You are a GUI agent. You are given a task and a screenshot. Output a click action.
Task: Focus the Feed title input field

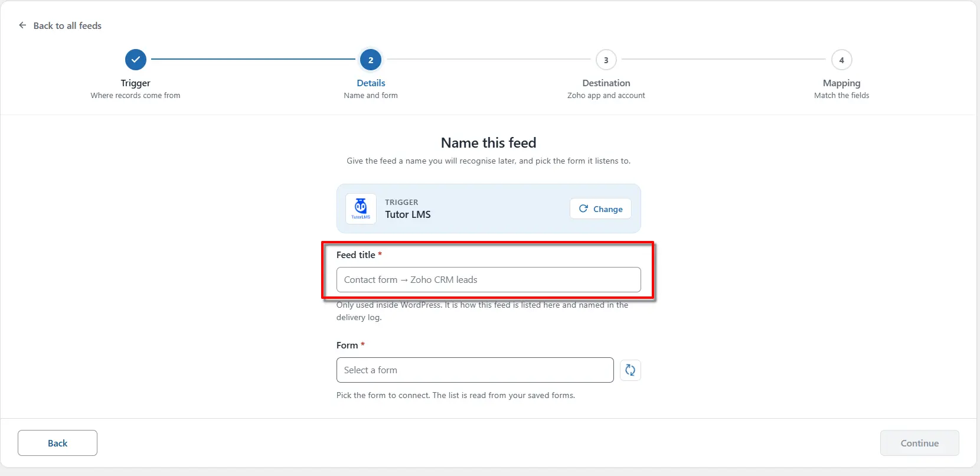488,279
